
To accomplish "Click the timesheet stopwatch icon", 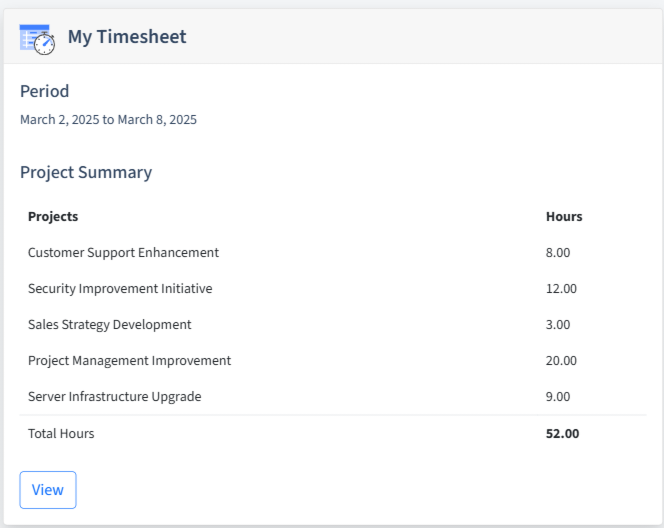I will point(37,39).
